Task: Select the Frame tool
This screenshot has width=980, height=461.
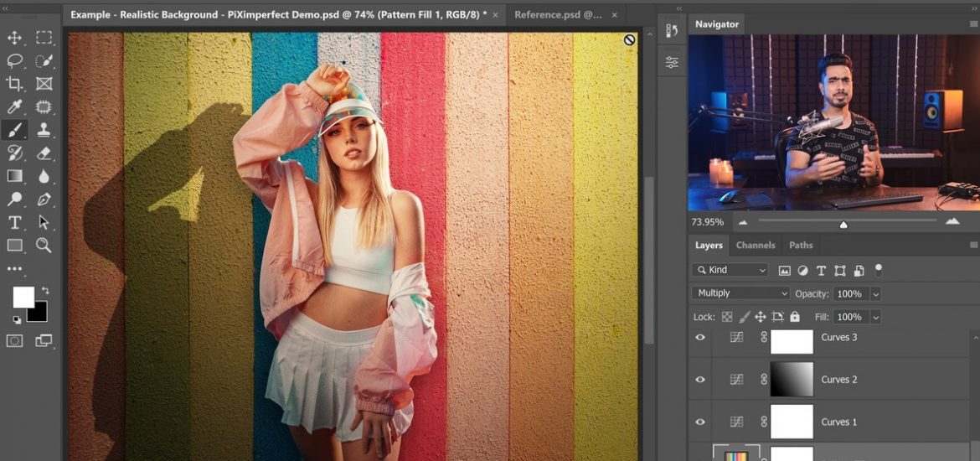Action: coord(44,84)
